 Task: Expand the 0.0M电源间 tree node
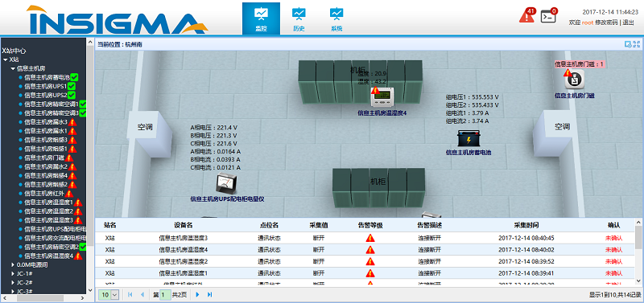(12, 264)
